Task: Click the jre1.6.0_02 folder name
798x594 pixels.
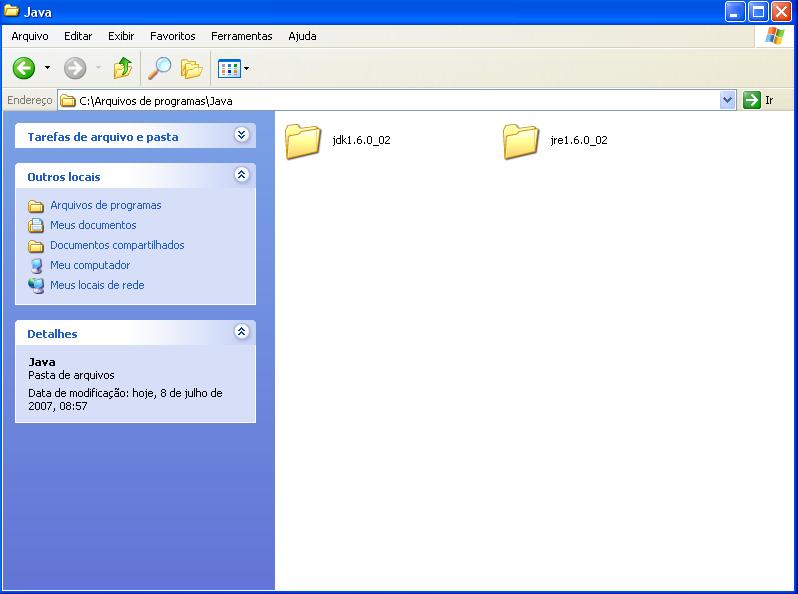Action: 579,140
